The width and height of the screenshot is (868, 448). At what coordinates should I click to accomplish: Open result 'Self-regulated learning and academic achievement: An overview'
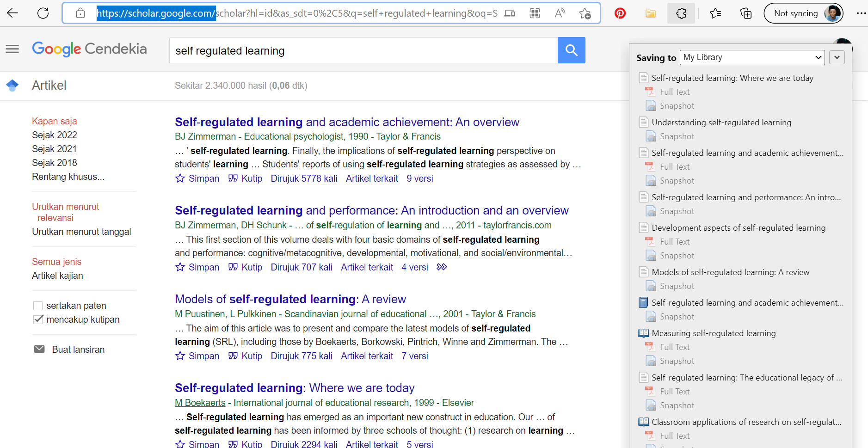347,122
